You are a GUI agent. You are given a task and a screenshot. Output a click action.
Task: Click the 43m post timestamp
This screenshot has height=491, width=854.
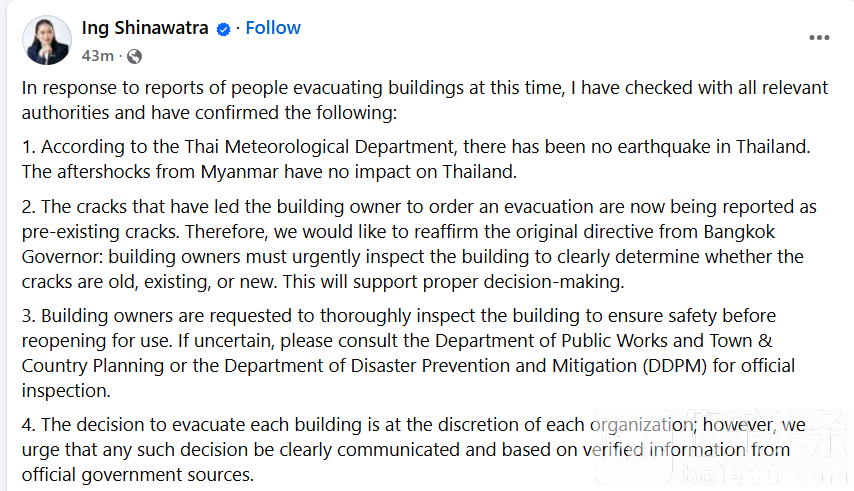(97, 56)
